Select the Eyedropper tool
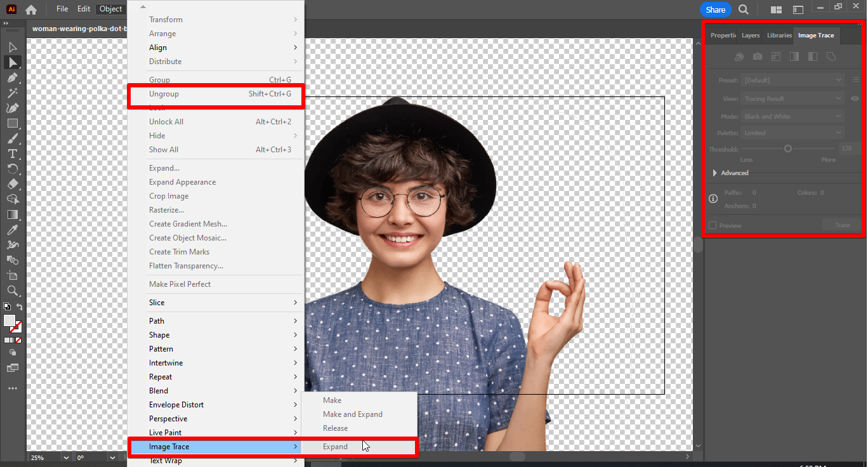This screenshot has height=467, width=868. pos(13,230)
